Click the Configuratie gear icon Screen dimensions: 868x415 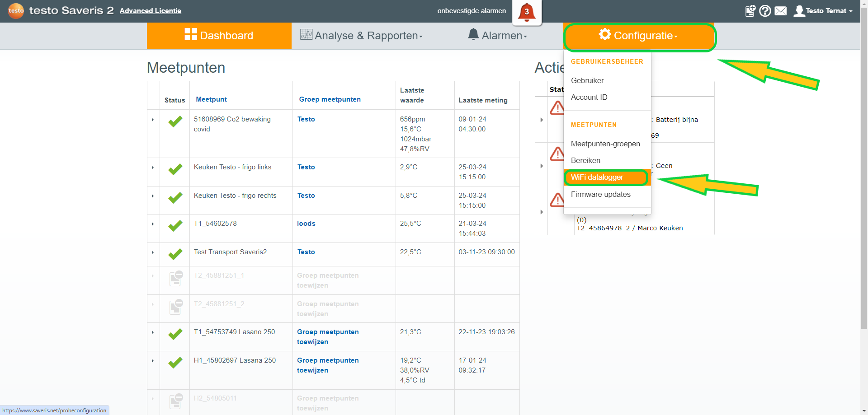pyautogui.click(x=605, y=34)
